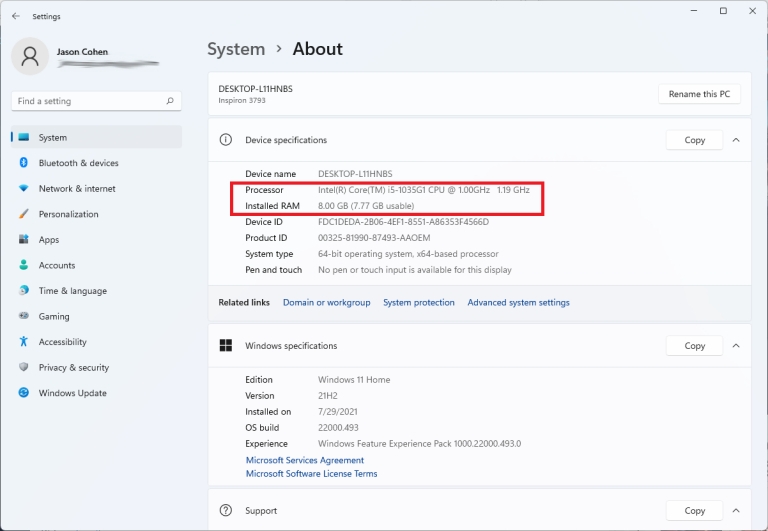The image size is (768, 531).
Task: Click the Privacy shield icon
Action: pos(24,367)
